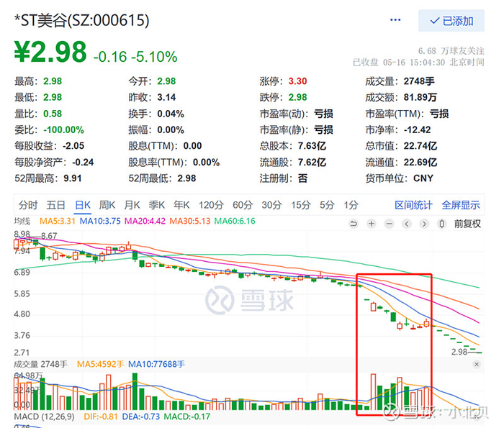Click the MA20:4.42 moving average label
The width and height of the screenshot is (504, 428).
coord(145,221)
